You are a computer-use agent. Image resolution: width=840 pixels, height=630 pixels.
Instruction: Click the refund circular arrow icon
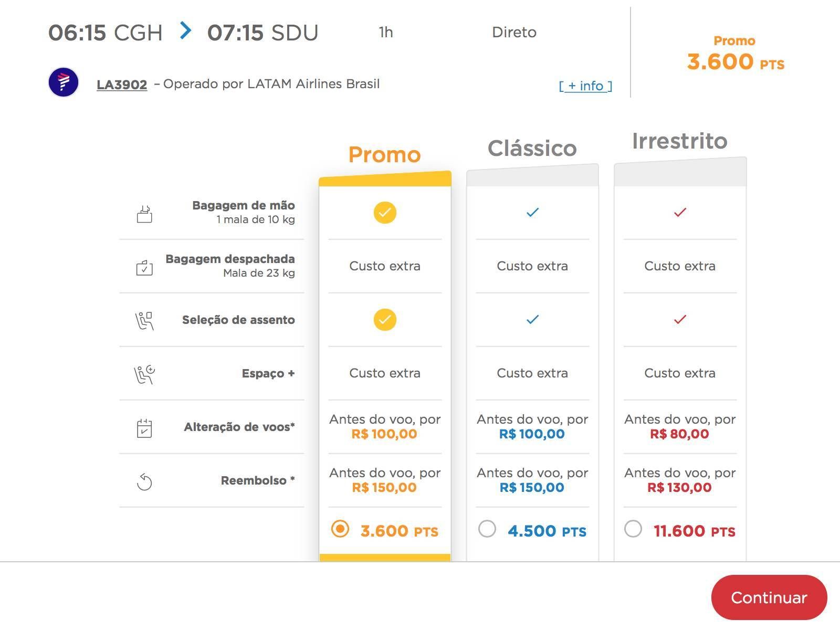(144, 481)
